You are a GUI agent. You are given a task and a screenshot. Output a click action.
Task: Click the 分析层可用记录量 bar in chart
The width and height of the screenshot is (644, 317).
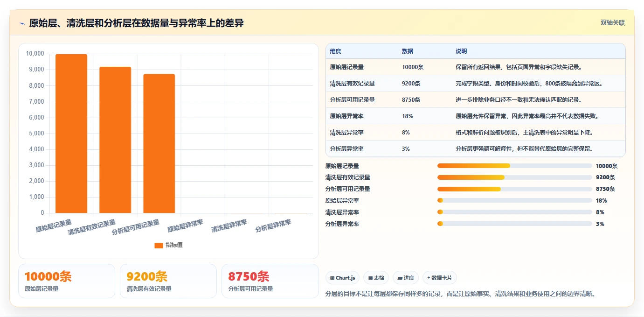(159, 144)
